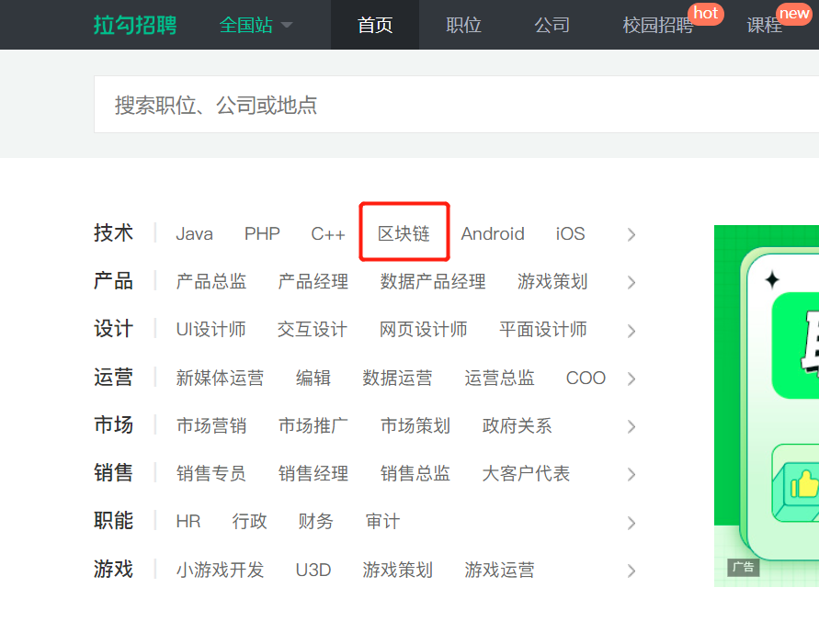Open 市场营销 jobs
Viewport: 819px width, 644px height.
tap(211, 426)
